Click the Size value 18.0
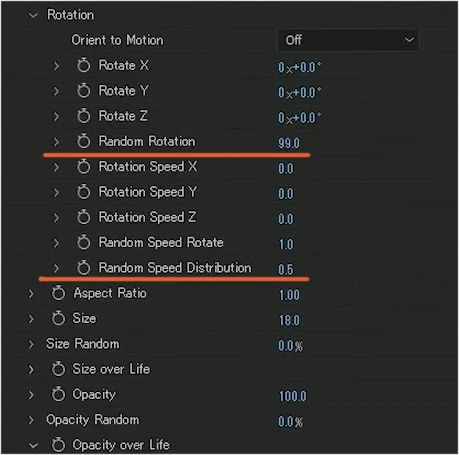Viewport: 459px width, 455px height. 289,320
